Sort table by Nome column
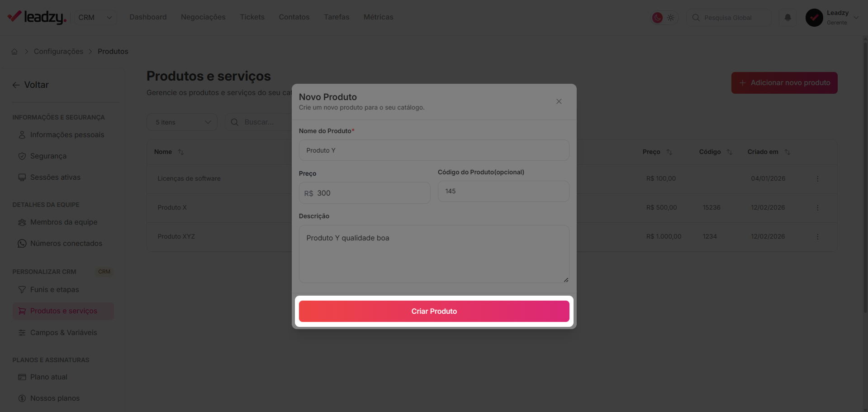The height and width of the screenshot is (412, 868). [x=180, y=152]
